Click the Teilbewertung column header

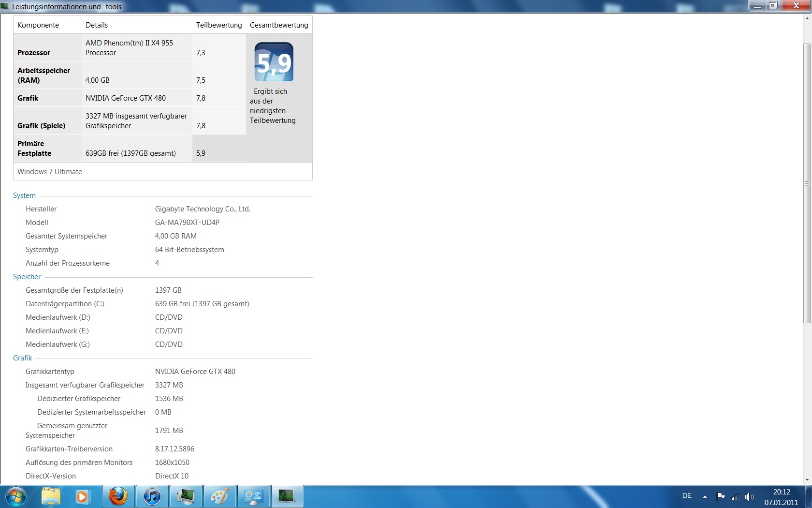219,25
